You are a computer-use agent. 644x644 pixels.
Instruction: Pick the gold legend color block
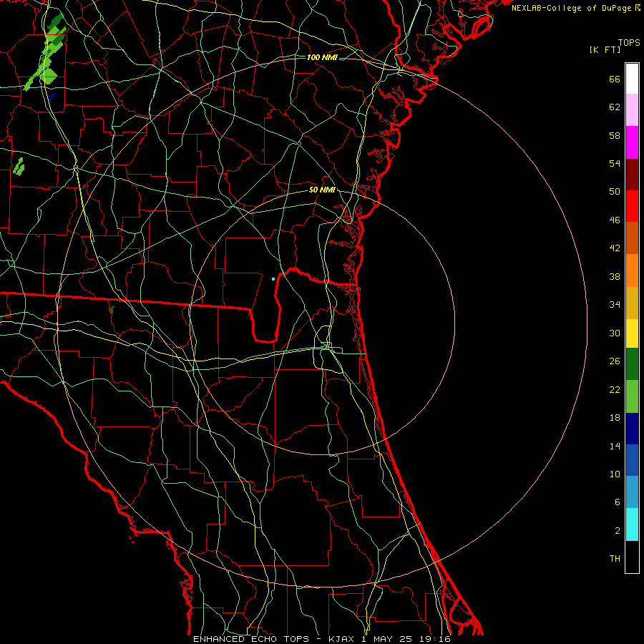[632, 303]
